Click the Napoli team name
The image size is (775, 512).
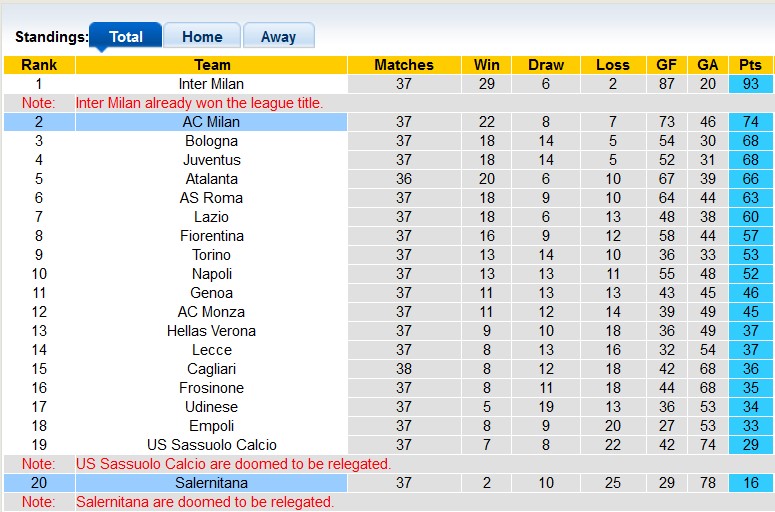click(x=211, y=274)
